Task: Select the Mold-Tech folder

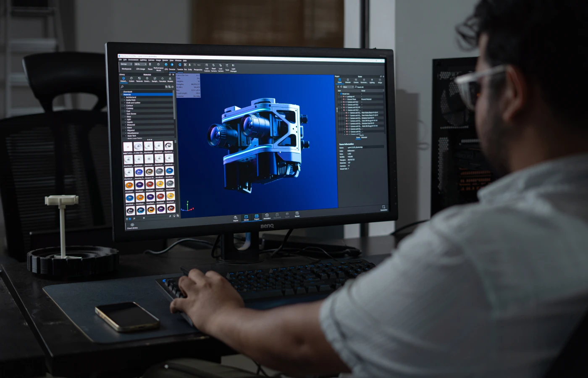Action: (132, 136)
